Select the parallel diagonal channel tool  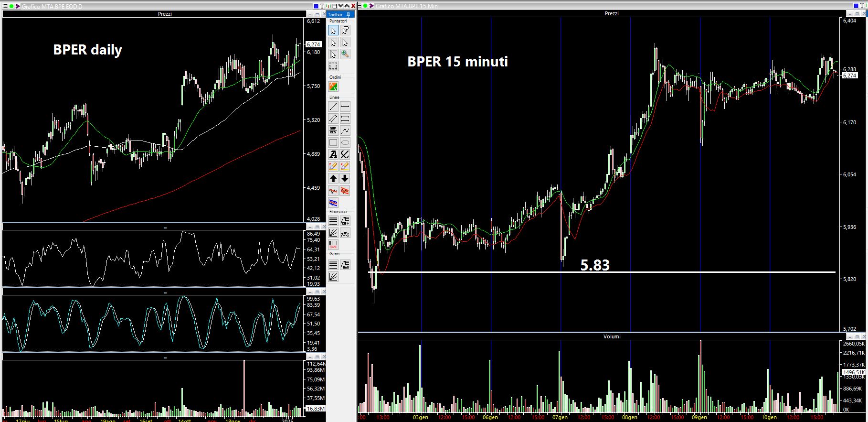(x=333, y=119)
